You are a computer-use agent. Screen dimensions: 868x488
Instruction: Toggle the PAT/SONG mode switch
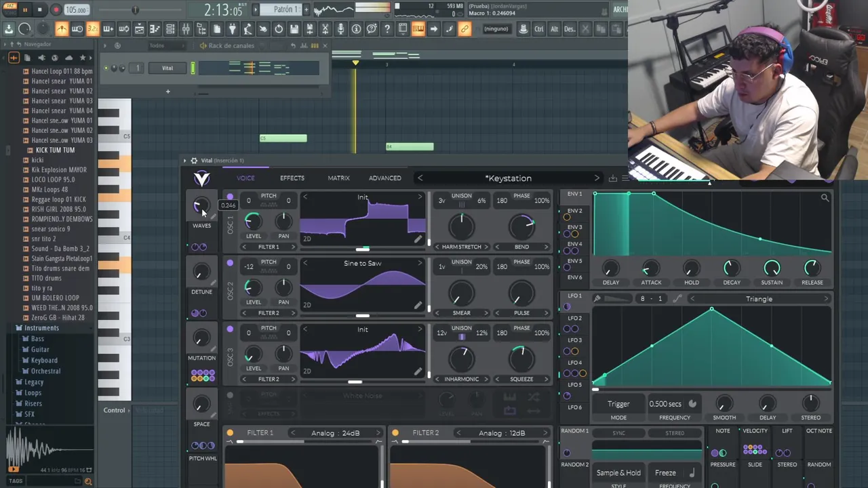[x=9, y=9]
